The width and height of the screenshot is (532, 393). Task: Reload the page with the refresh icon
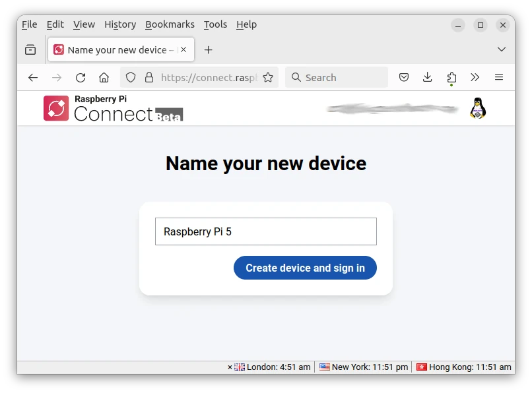click(x=81, y=78)
